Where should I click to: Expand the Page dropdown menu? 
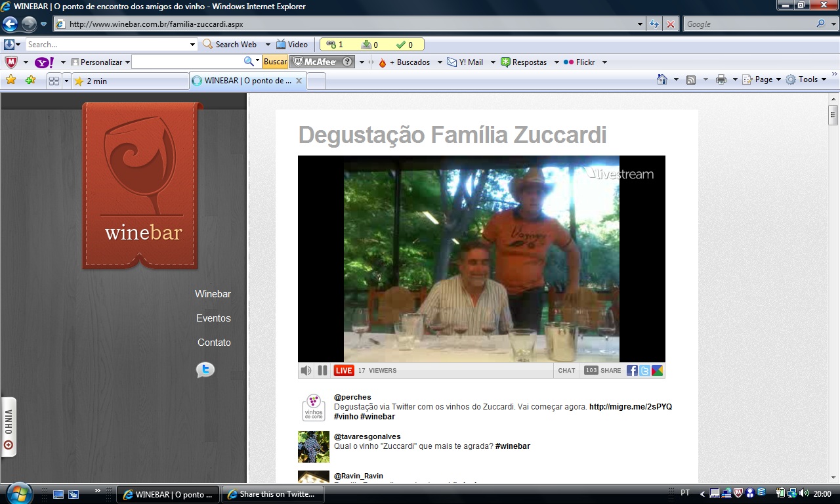pyautogui.click(x=763, y=79)
